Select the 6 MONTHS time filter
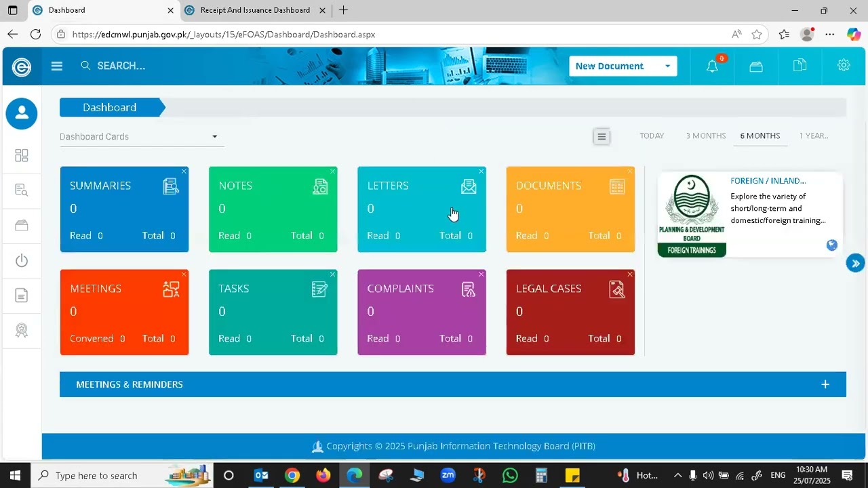Viewport: 868px width, 488px height. coord(760,136)
